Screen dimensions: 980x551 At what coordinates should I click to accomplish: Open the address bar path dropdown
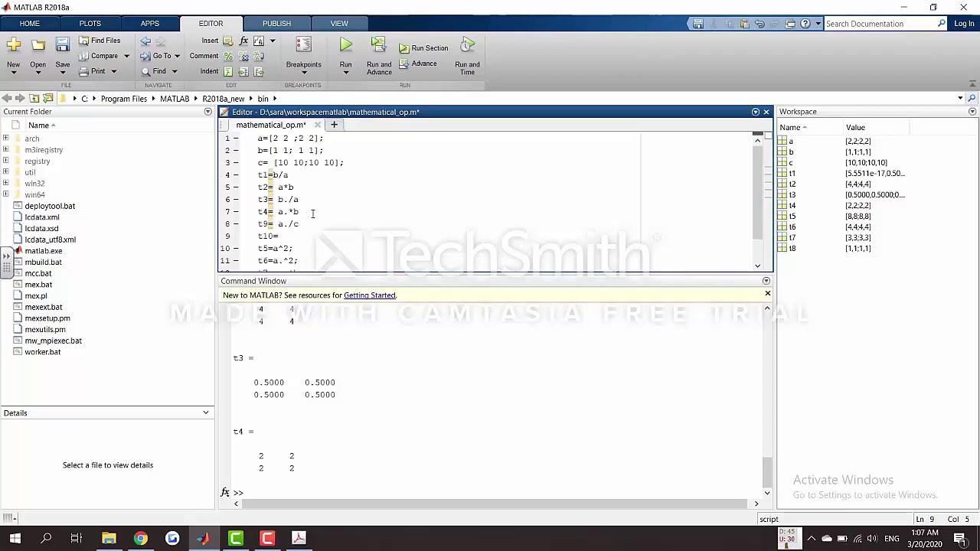960,99
